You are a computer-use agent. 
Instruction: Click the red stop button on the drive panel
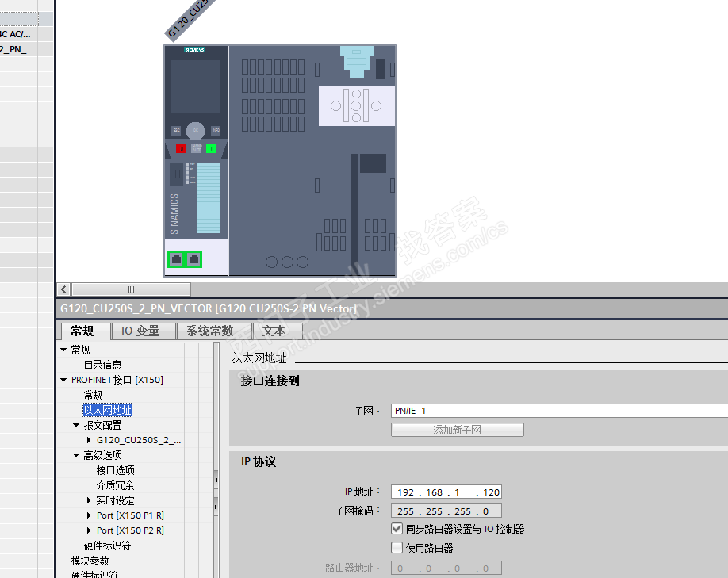(x=181, y=148)
